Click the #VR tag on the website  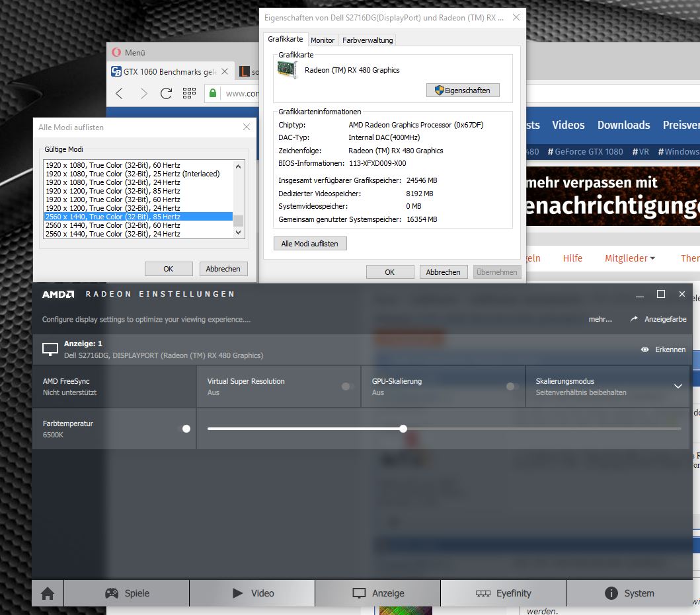641,152
